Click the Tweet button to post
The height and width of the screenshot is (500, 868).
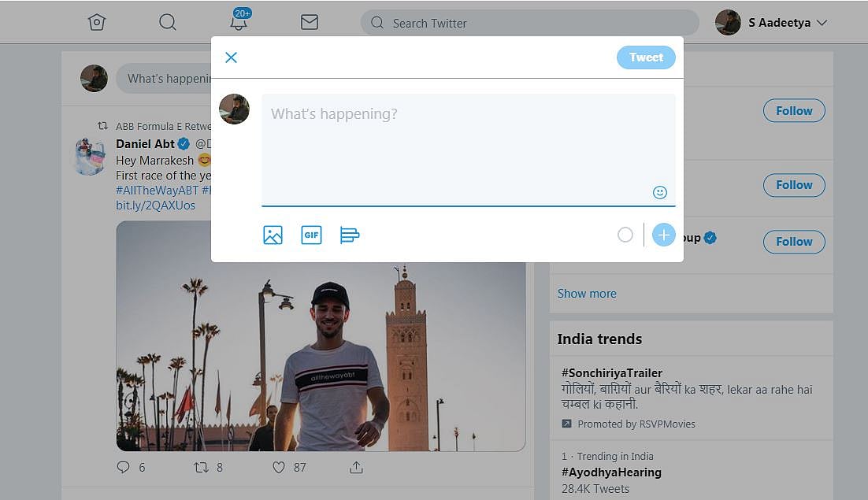(646, 57)
